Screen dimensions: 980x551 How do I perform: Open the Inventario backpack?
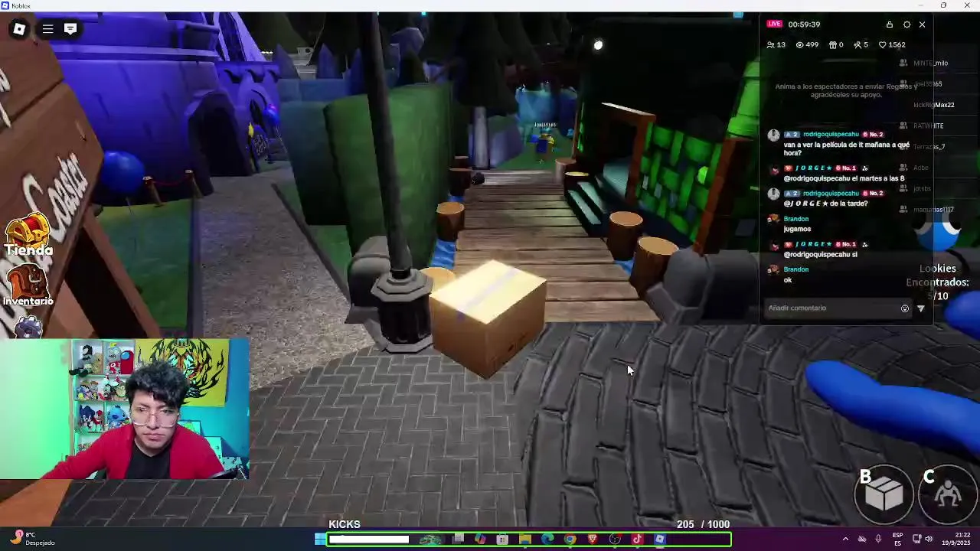click(28, 285)
